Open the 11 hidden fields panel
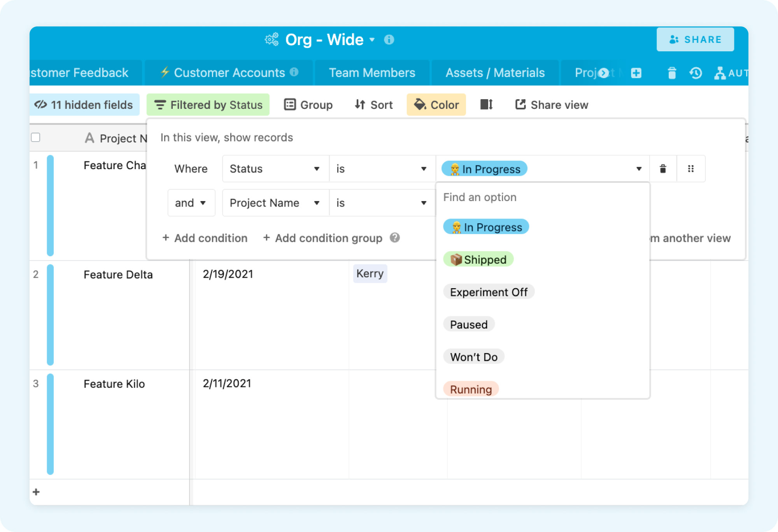Viewport: 778px width, 532px height. click(84, 105)
